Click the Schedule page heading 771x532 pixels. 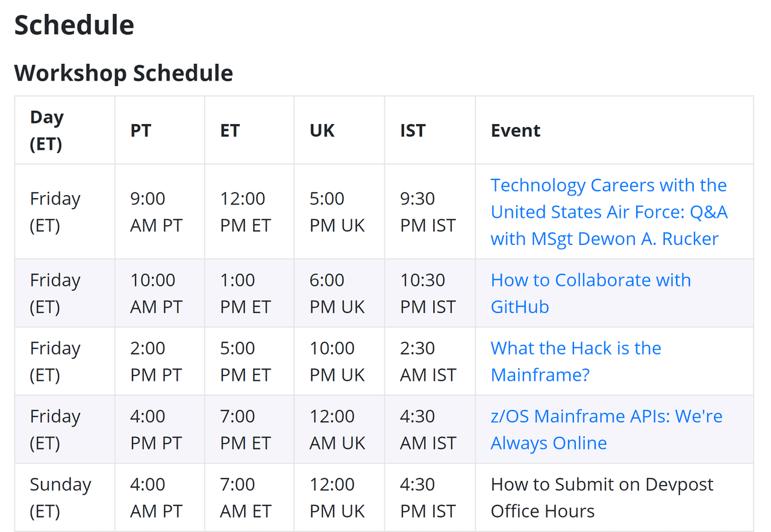pyautogui.click(x=74, y=25)
